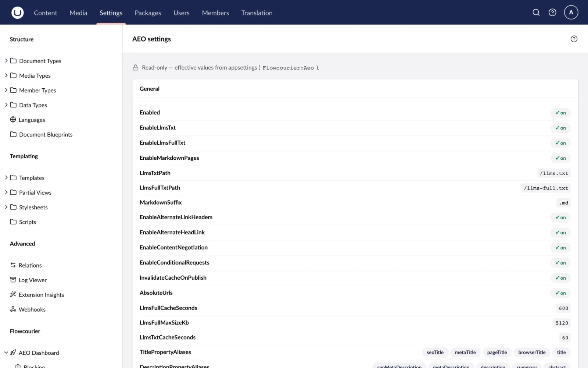Open the search magnifier icon
Screen dimensions: 588x368
tap(536, 13)
